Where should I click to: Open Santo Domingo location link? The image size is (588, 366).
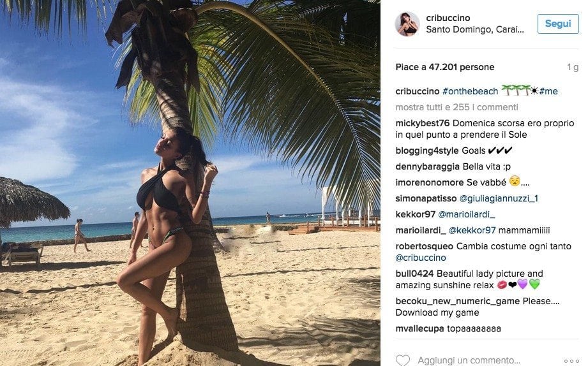tap(475, 29)
